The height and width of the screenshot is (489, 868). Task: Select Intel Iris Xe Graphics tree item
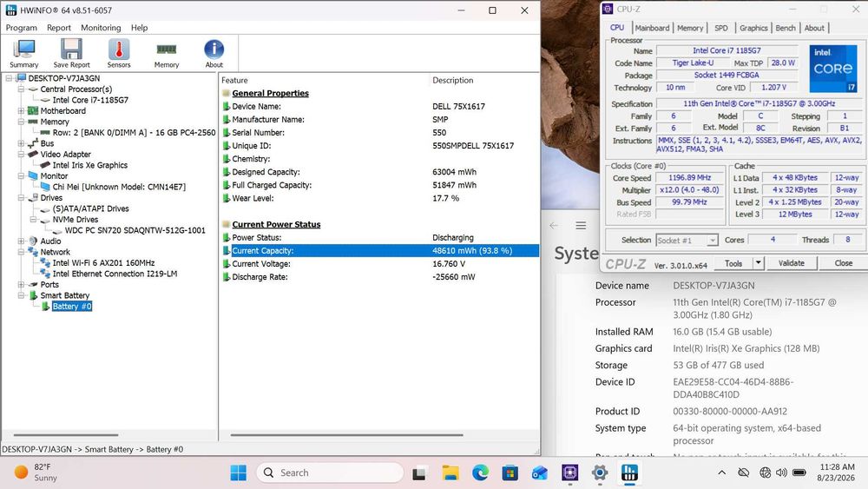(x=89, y=165)
